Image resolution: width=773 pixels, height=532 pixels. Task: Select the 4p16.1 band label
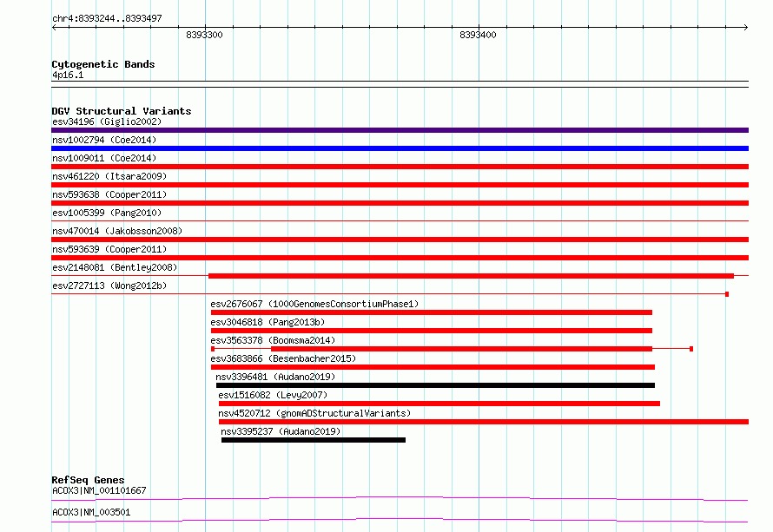(68, 75)
